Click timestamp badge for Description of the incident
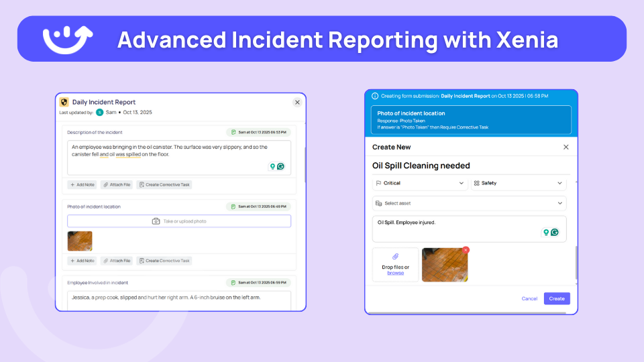 (x=259, y=132)
